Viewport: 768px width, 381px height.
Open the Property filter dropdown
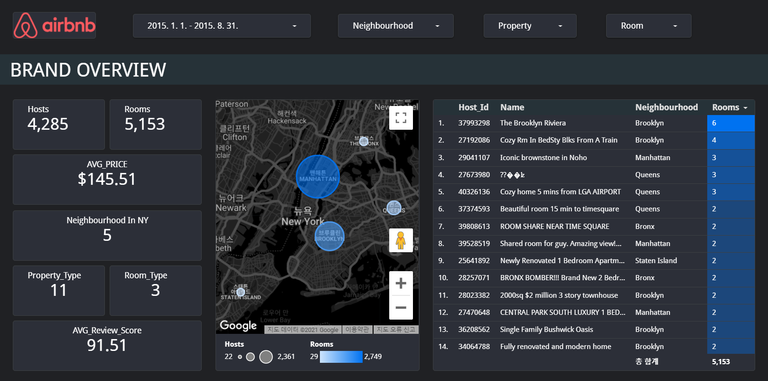click(530, 26)
